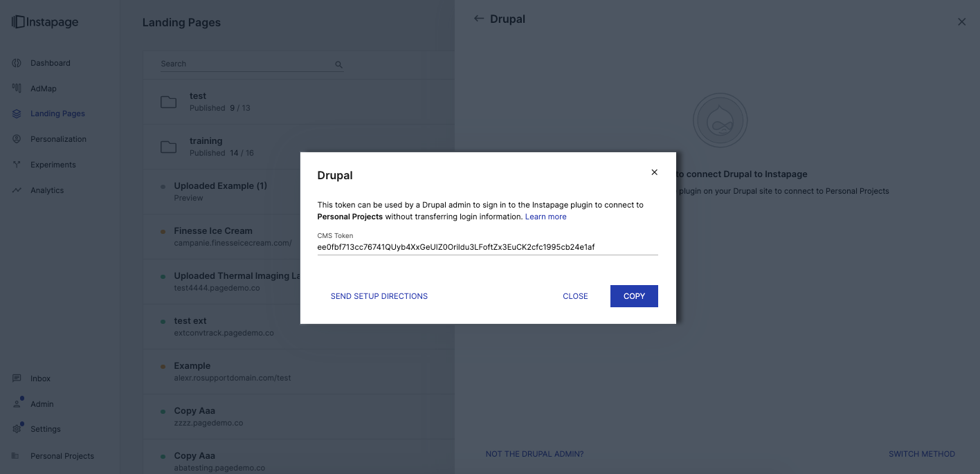Open Inbox in the sidebar
This screenshot has width=980, height=474.
(40, 379)
